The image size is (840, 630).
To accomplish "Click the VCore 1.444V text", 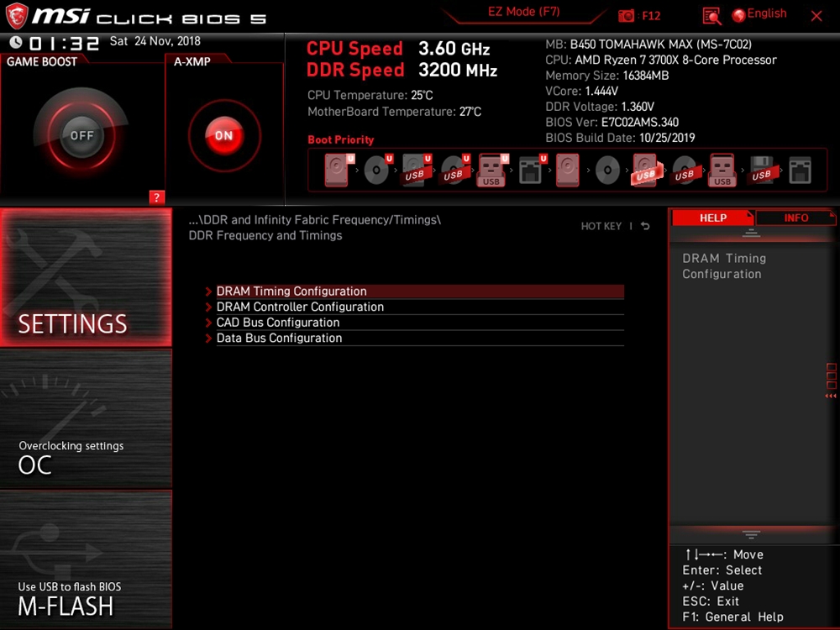I will pos(581,91).
